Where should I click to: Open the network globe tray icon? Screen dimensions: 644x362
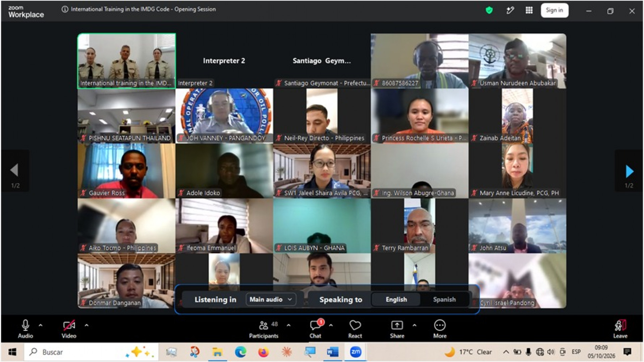click(540, 352)
